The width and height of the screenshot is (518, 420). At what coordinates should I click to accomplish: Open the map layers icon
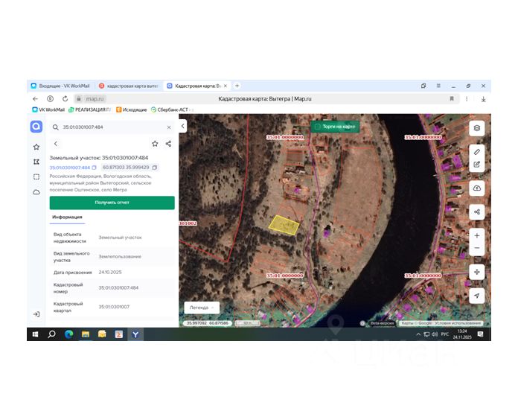477,128
